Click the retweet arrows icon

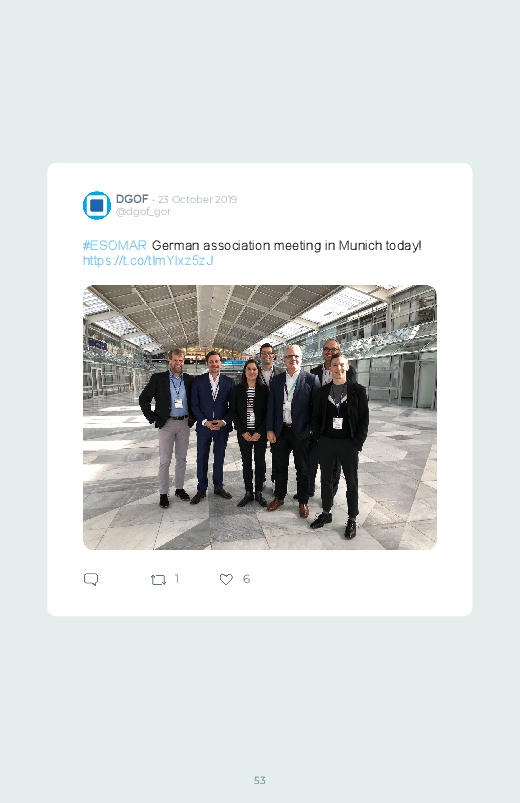(158, 580)
